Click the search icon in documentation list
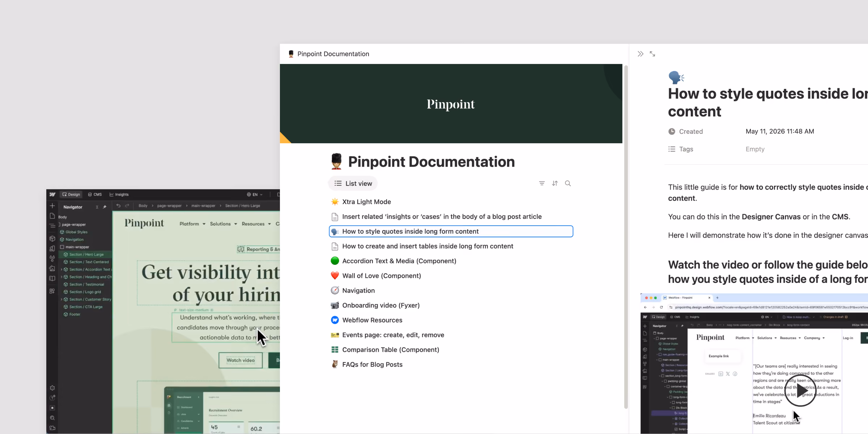 pos(568,183)
